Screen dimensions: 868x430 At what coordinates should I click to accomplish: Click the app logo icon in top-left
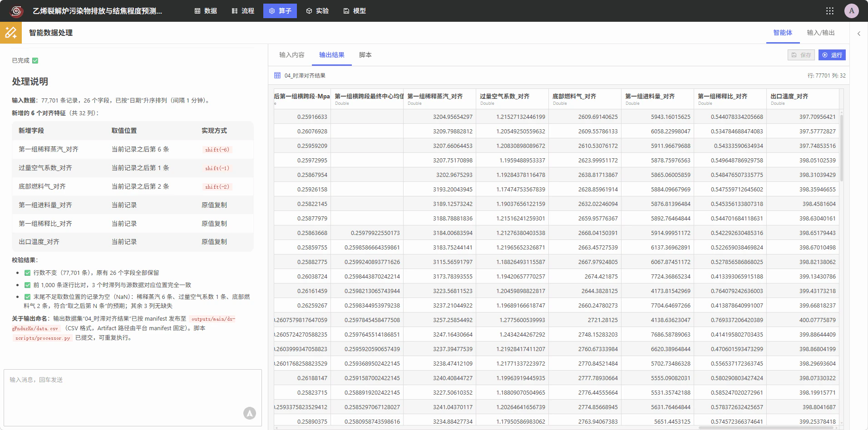(x=16, y=11)
